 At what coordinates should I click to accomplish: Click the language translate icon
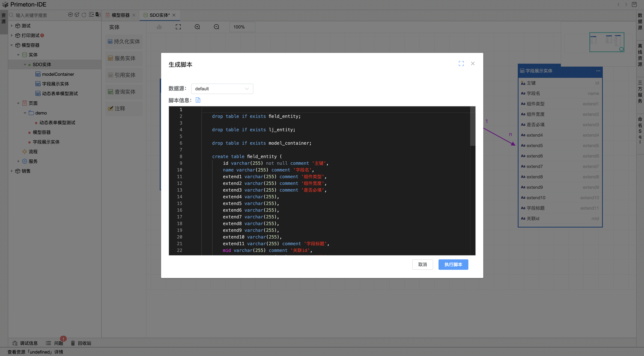[x=98, y=15]
